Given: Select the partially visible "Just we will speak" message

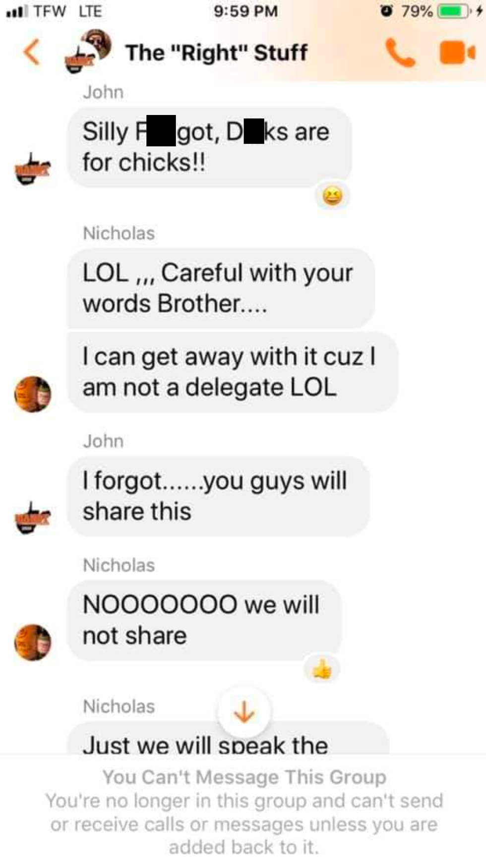Looking at the screenshot, I should click(x=228, y=738).
